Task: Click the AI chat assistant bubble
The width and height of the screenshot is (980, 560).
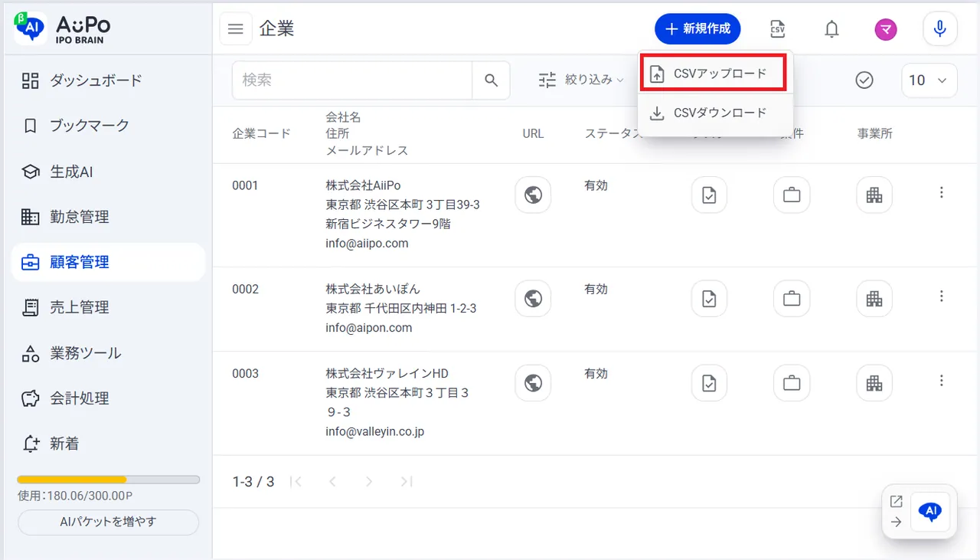Action: [930, 512]
